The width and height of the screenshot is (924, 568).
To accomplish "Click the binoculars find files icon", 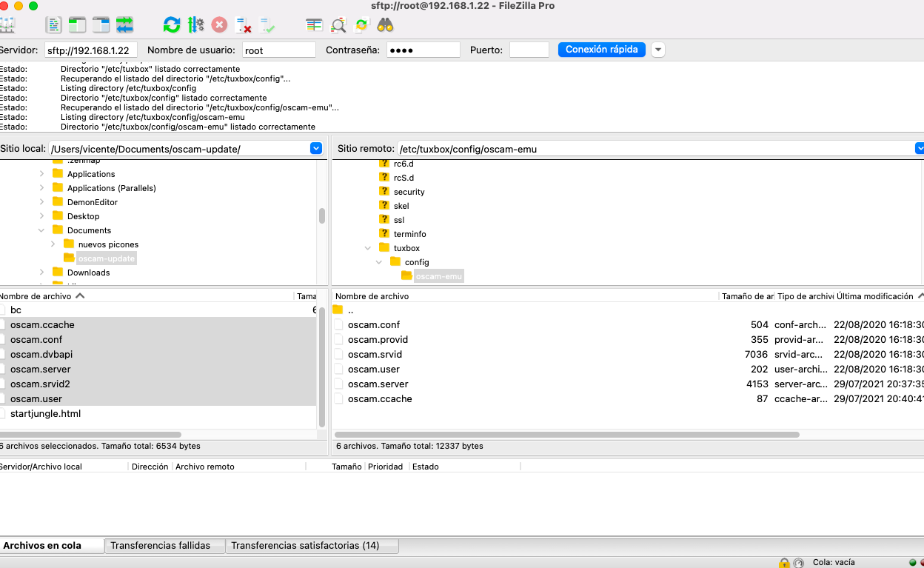I will tap(385, 24).
